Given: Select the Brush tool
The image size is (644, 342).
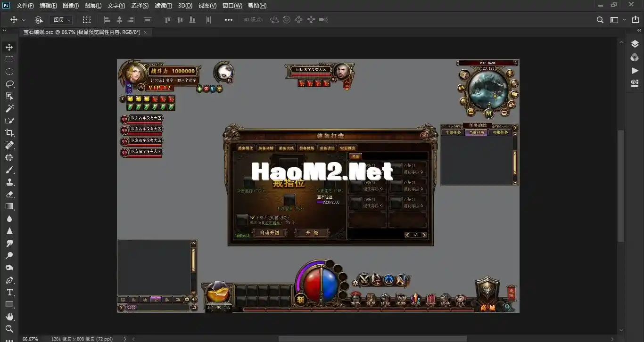Looking at the screenshot, I should (x=9, y=170).
